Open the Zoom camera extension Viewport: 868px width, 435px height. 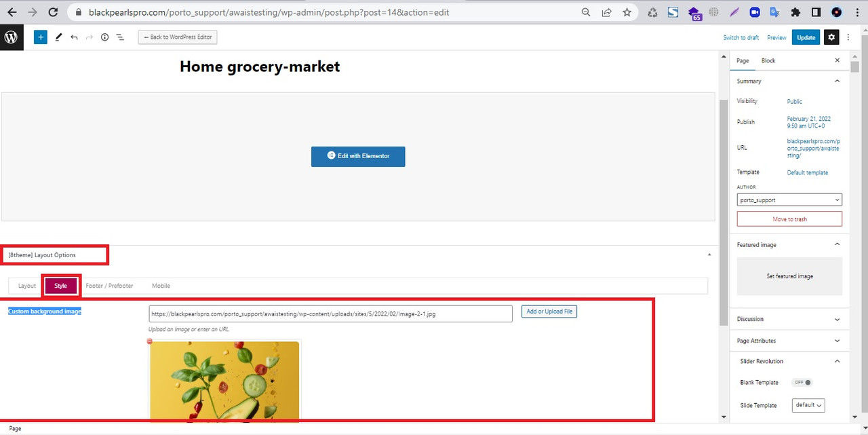(x=755, y=12)
